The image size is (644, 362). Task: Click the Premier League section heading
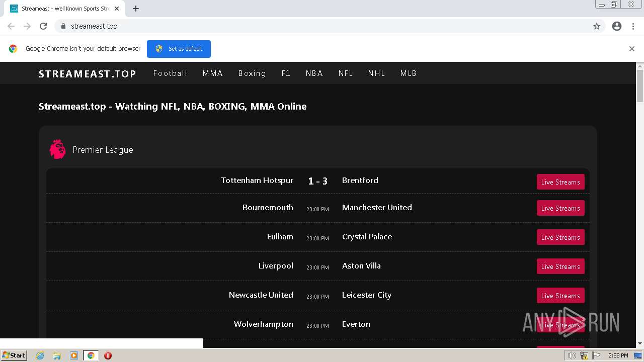pos(103,150)
